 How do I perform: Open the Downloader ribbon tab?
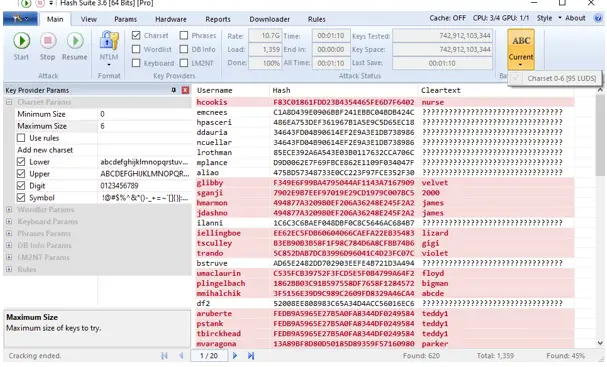coord(269,19)
